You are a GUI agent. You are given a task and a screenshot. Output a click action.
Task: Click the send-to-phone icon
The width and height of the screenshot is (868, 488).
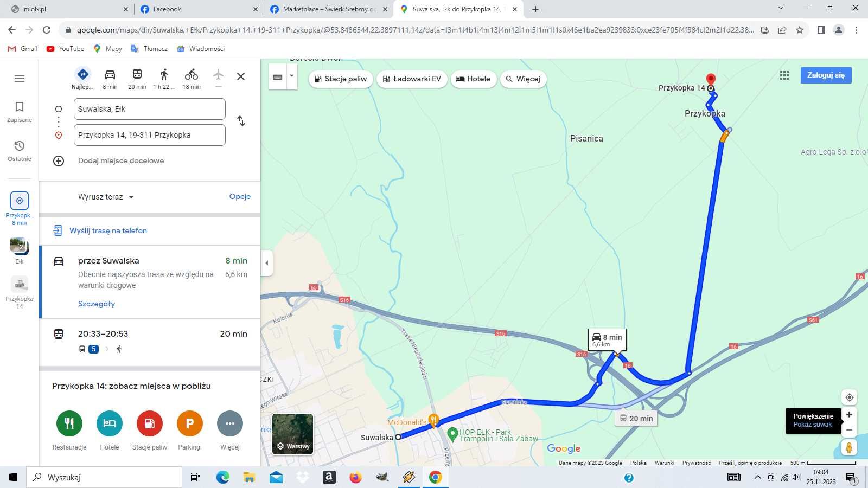(x=58, y=230)
